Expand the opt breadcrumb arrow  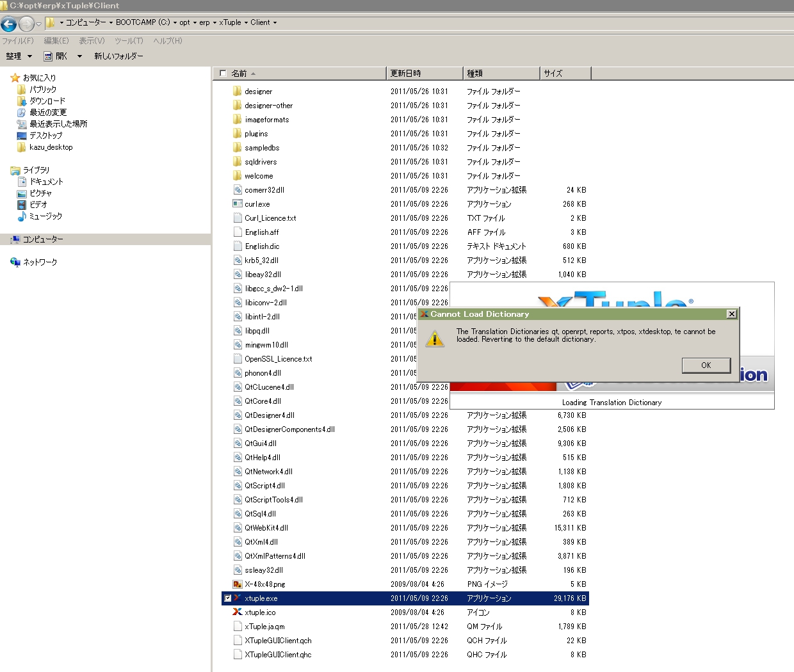pos(195,22)
